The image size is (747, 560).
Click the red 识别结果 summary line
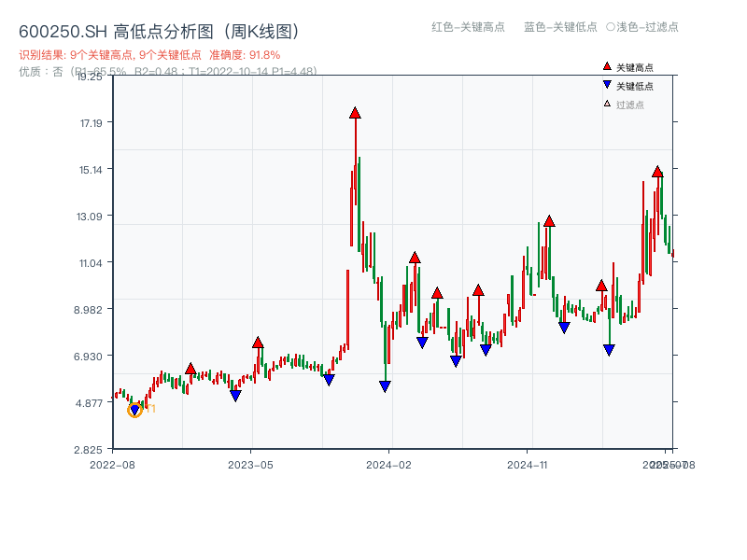click(149, 55)
